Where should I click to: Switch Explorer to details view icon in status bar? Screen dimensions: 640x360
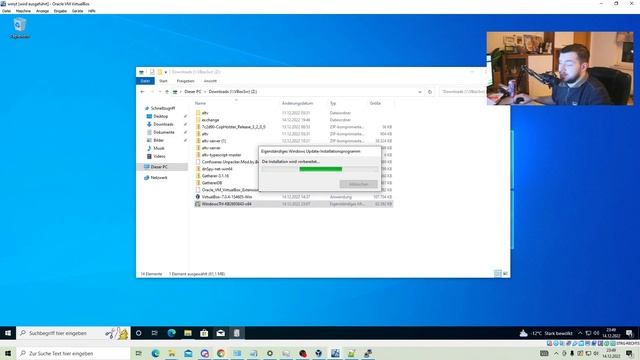point(498,273)
